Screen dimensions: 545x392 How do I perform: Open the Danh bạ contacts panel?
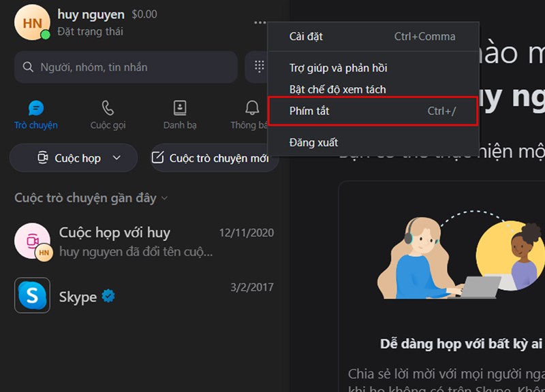179,108
